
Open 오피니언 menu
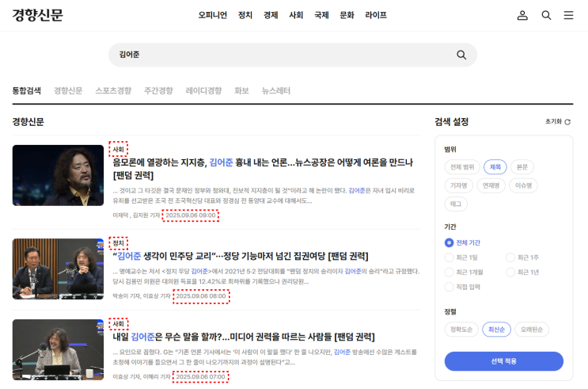coord(213,15)
